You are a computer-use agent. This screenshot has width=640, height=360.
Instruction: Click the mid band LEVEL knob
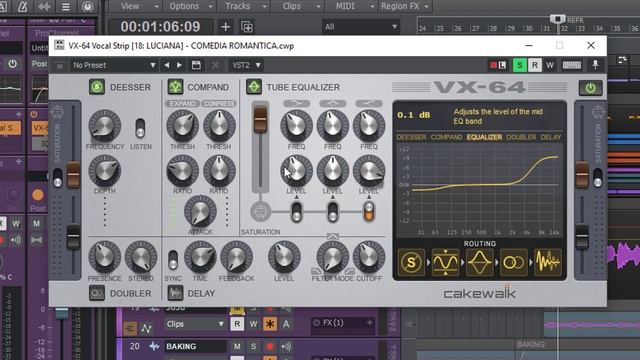tap(333, 171)
